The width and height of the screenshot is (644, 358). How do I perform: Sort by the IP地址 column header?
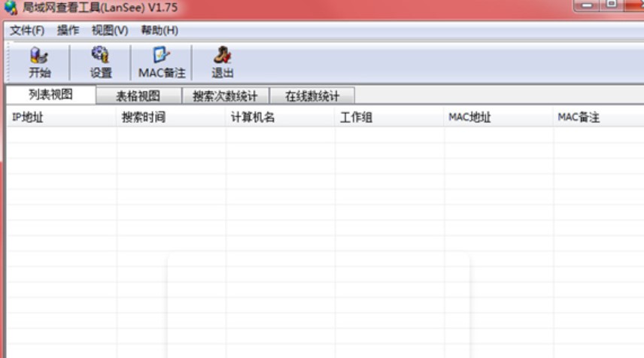pyautogui.click(x=61, y=117)
